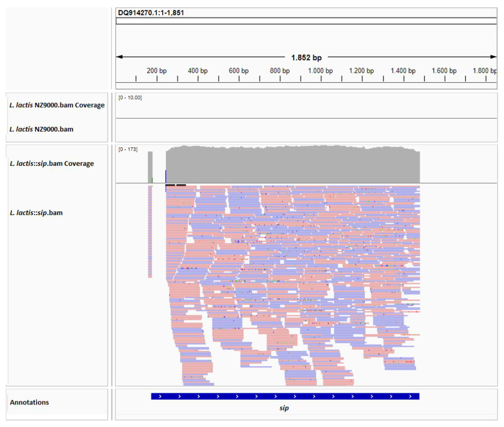The image size is (504, 427).
Task: Click the 1.000 bp ruler tick label
Action: [x=320, y=71]
